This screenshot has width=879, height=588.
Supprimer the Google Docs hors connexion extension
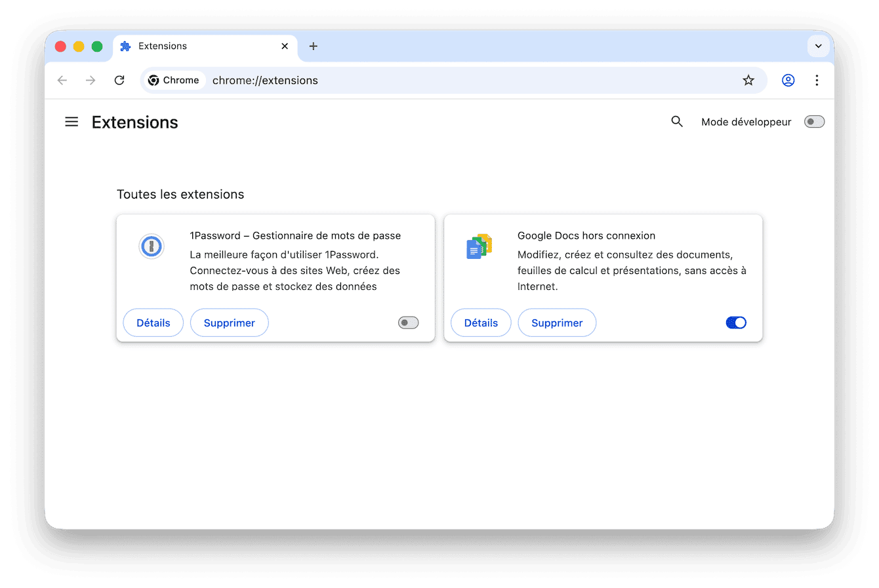(x=557, y=323)
